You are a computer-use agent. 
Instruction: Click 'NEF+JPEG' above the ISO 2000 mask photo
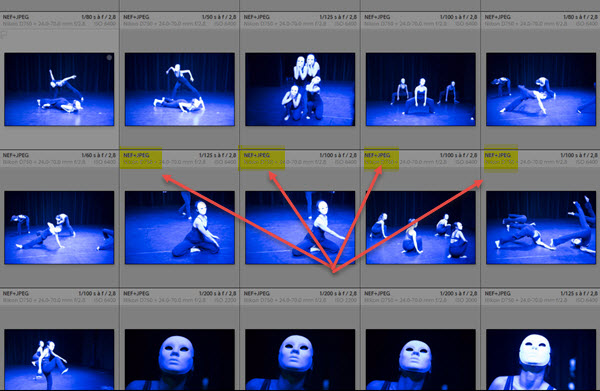pos(377,293)
